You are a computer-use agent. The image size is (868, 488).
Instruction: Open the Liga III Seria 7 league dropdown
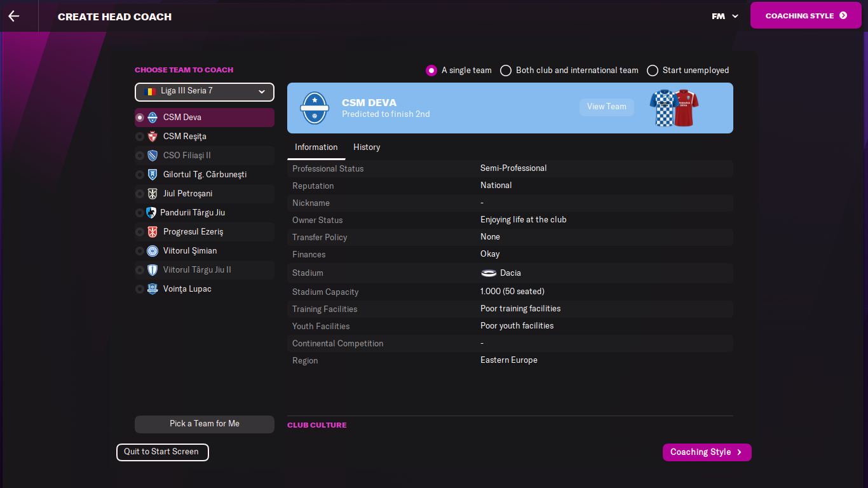pyautogui.click(x=205, y=92)
